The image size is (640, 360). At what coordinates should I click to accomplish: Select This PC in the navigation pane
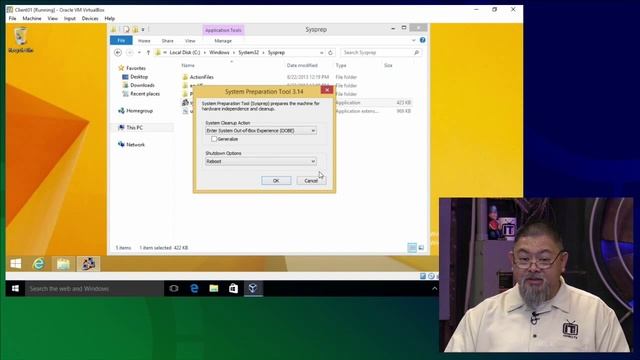[x=134, y=128]
